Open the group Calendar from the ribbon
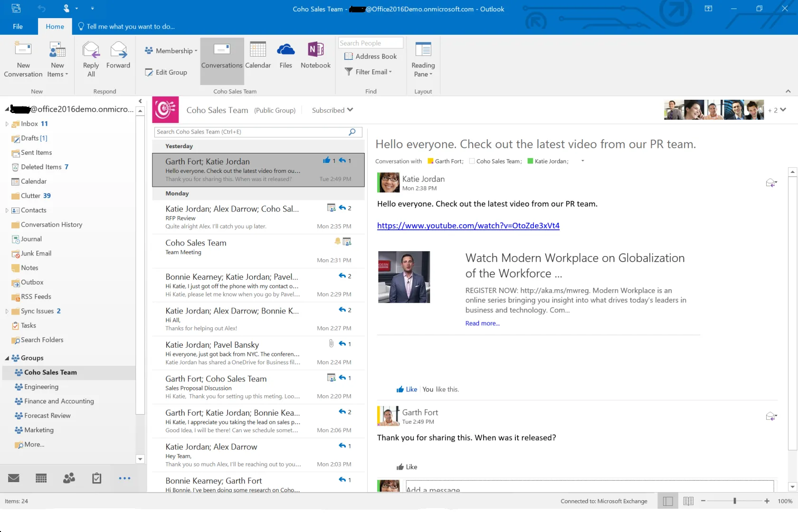Image resolution: width=798 pixels, height=532 pixels. click(x=258, y=56)
